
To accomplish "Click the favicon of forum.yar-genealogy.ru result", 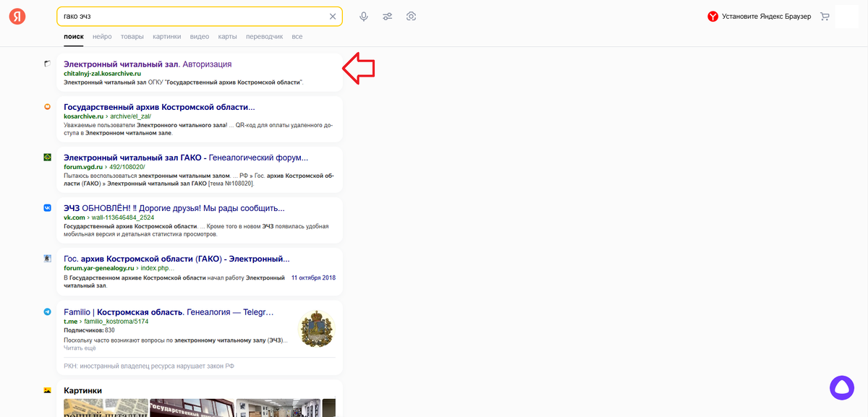I will pyautogui.click(x=48, y=259).
